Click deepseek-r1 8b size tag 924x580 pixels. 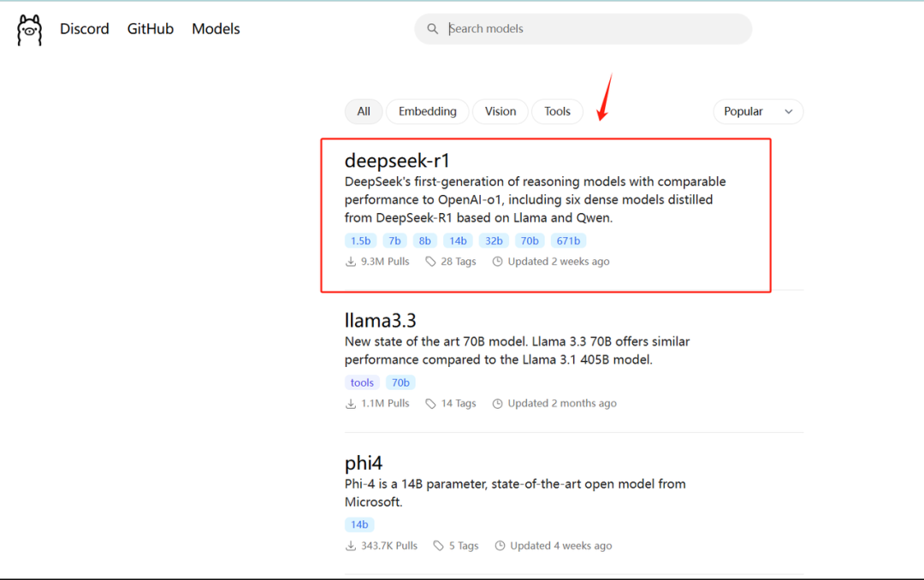click(x=425, y=240)
